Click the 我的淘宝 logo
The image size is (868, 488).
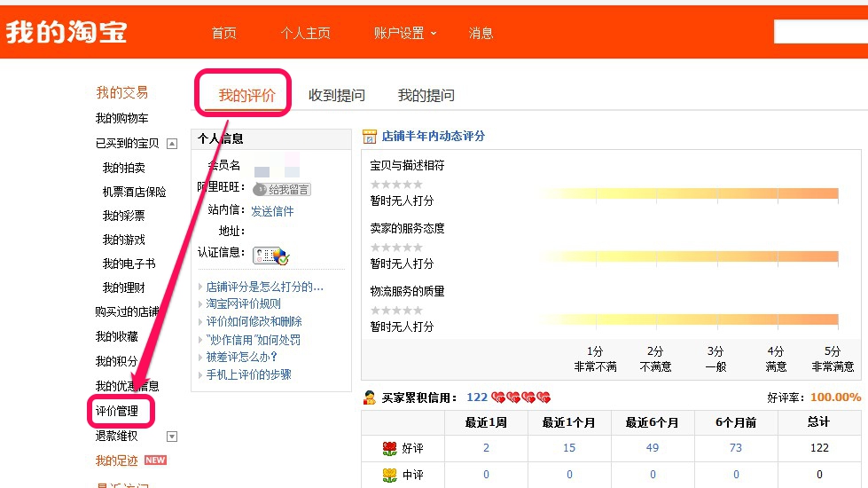coord(66,32)
